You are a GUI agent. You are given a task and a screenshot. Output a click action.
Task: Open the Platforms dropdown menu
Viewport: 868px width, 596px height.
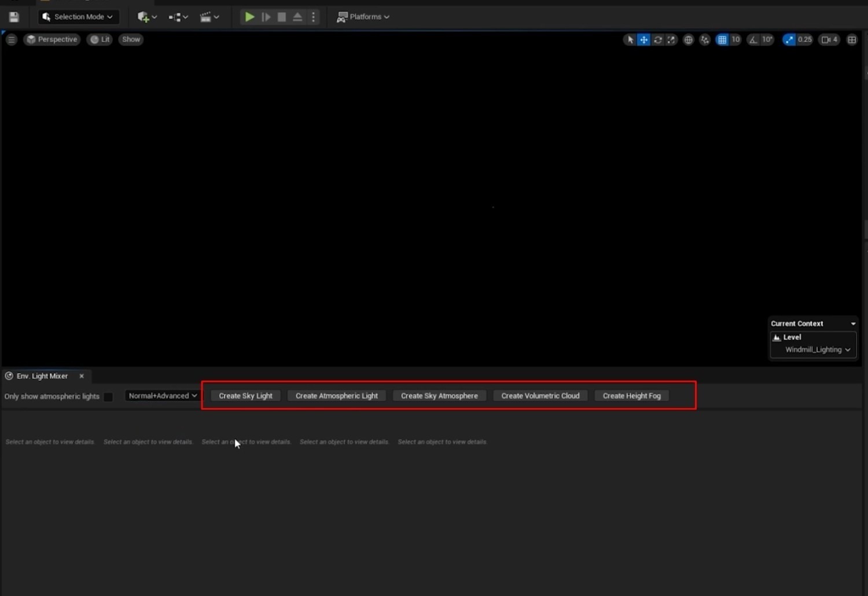(363, 17)
